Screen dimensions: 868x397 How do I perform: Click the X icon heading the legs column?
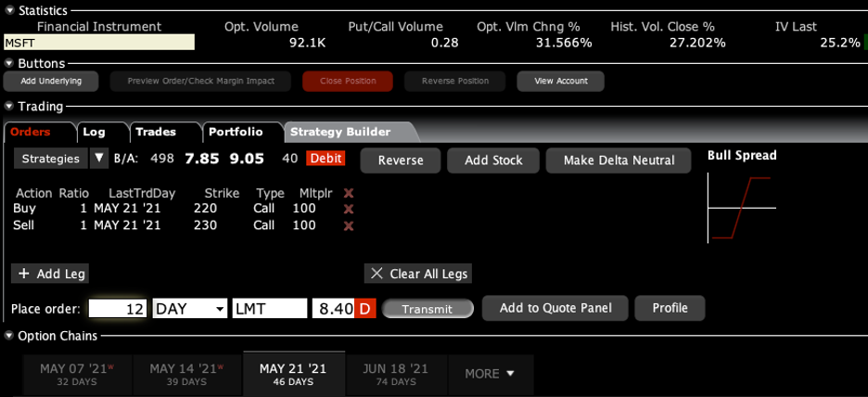349,193
